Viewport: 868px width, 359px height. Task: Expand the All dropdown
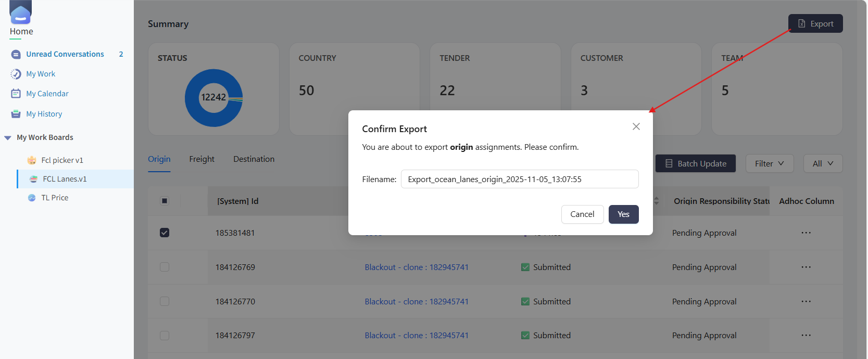pos(823,163)
